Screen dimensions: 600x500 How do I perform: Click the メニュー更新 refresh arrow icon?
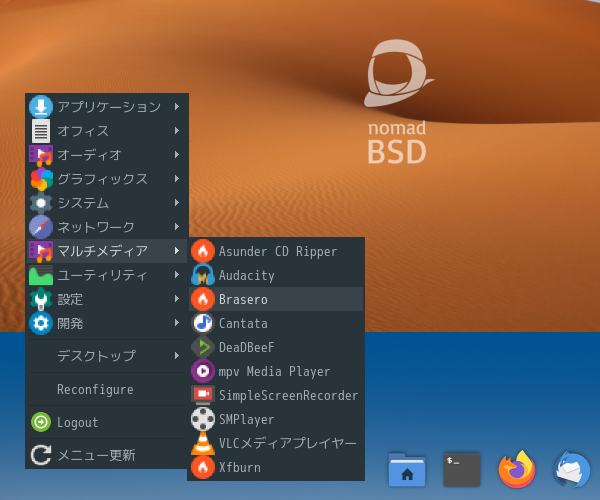[x=41, y=455]
